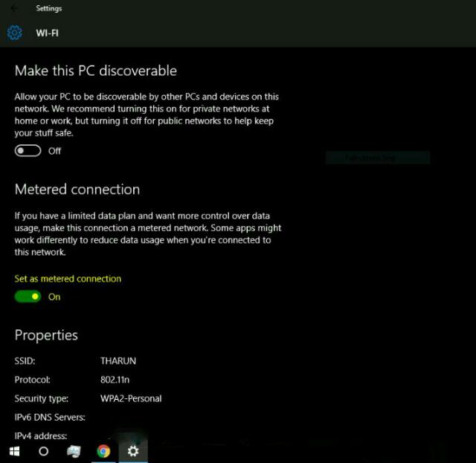Viewport: 476px width, 463px height.
Task: Select the WPA2-Personal security type value
Action: pos(131,398)
